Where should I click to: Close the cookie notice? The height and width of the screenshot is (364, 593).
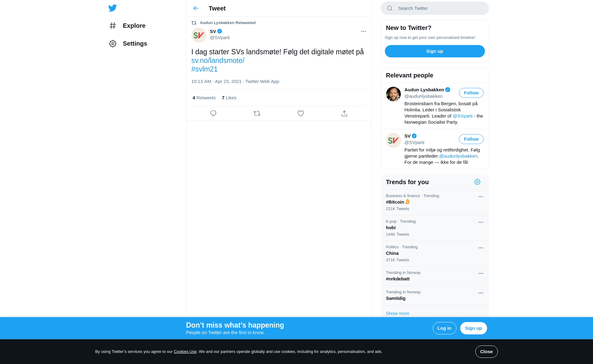(486, 352)
